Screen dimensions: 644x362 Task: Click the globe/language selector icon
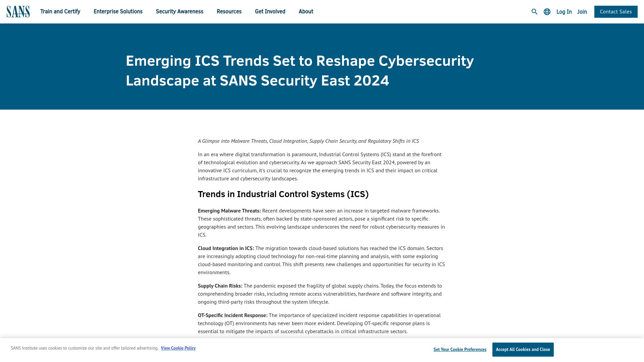(x=547, y=11)
